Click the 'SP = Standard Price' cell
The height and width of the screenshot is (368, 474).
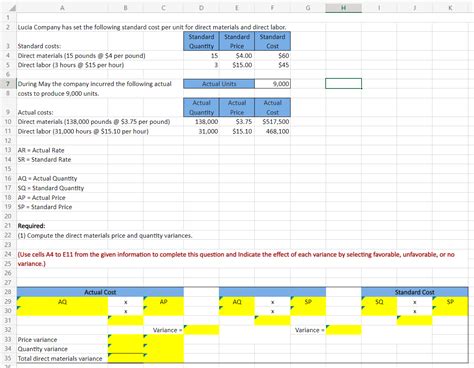[x=45, y=207]
